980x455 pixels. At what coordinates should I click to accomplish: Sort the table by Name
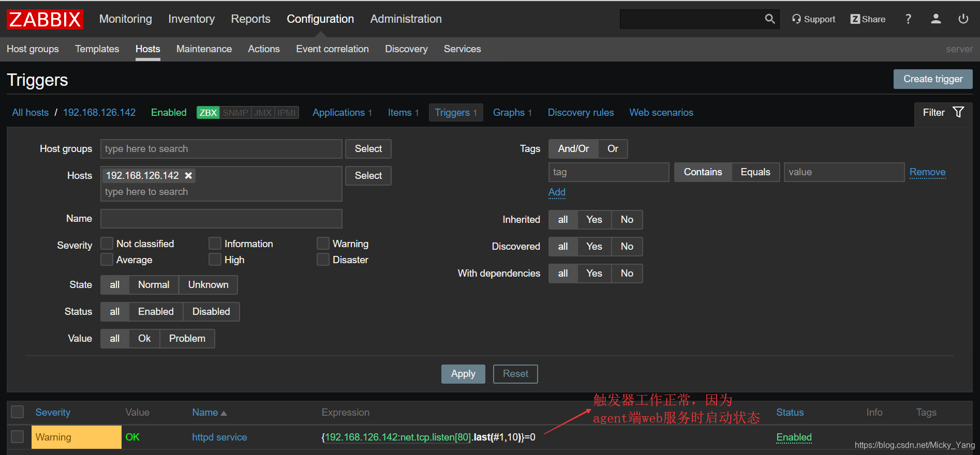pos(209,413)
